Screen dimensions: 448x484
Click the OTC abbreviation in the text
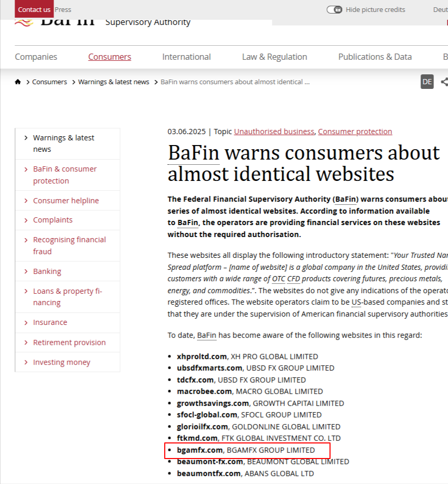tap(279, 279)
